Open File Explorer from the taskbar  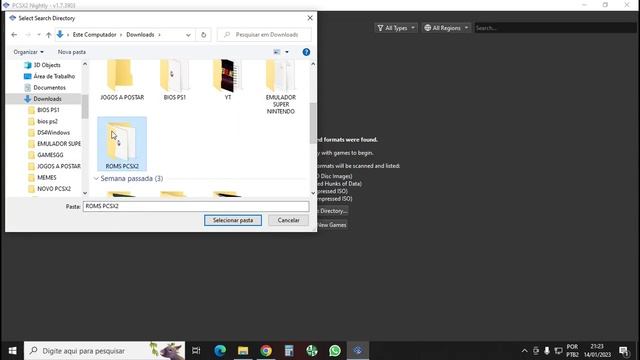tap(243, 351)
